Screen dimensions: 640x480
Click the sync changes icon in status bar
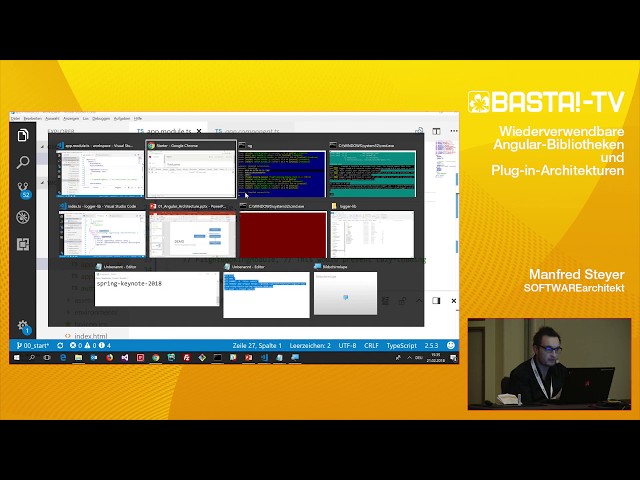click(60, 345)
